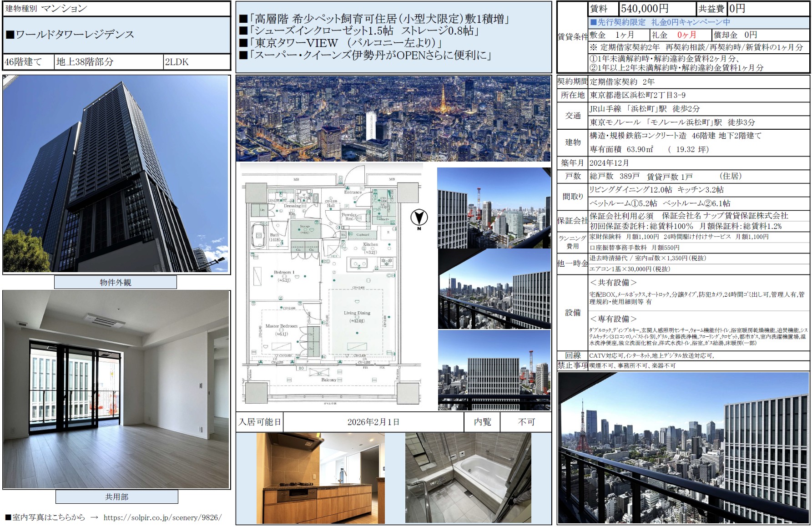Click the top view photo beside floor plan

click(494, 208)
